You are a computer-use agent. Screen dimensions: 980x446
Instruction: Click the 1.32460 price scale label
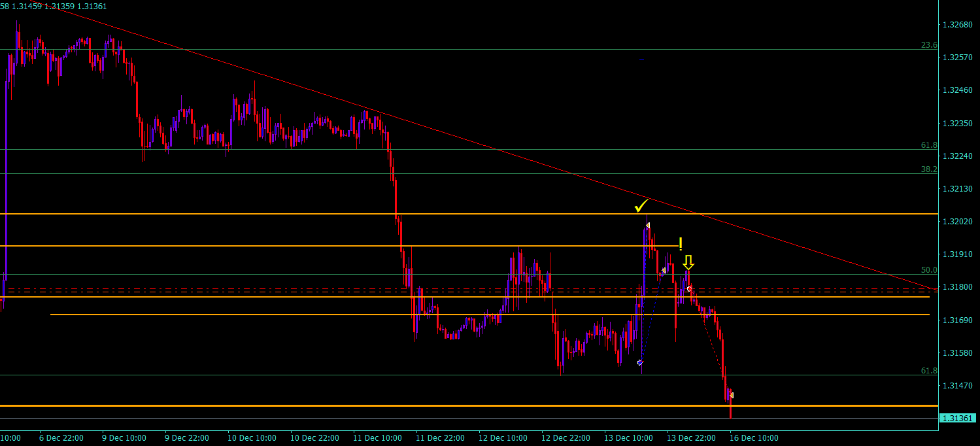(958, 90)
